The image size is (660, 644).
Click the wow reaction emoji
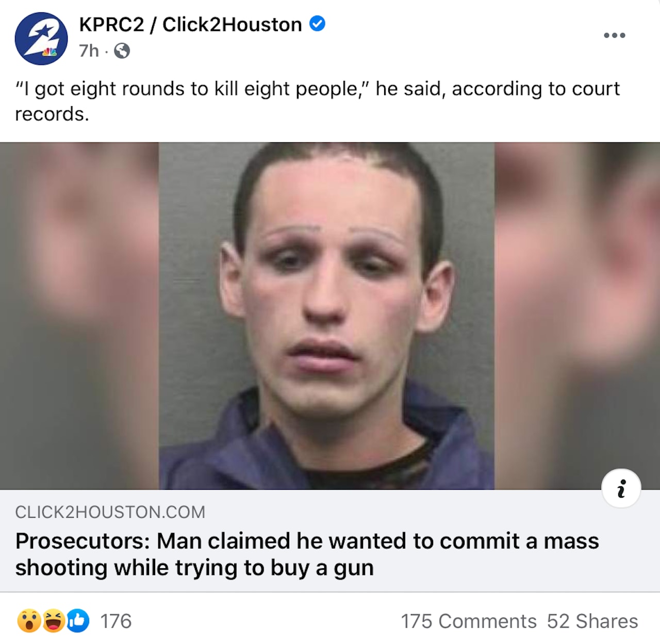[x=29, y=620]
